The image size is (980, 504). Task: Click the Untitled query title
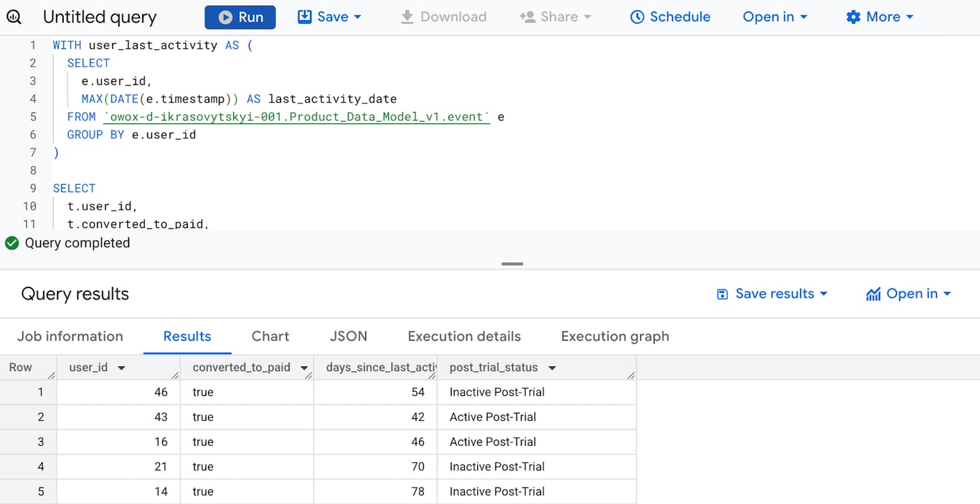[100, 17]
